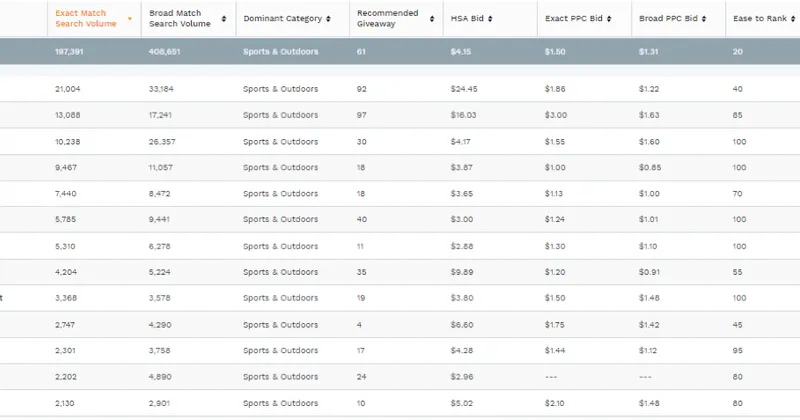Viewport: 800px width, 420px height.
Task: Click recommended giveaway value 97
Action: point(361,115)
